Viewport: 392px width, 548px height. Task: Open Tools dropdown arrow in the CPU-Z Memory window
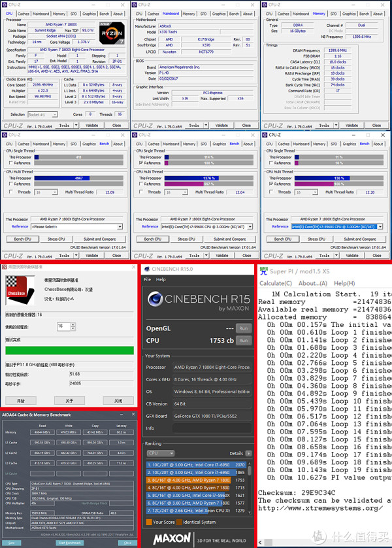point(336,125)
